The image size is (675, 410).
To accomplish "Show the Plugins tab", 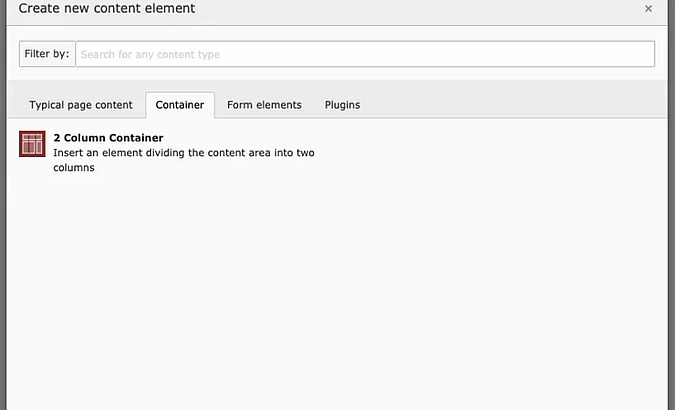I will [x=342, y=105].
